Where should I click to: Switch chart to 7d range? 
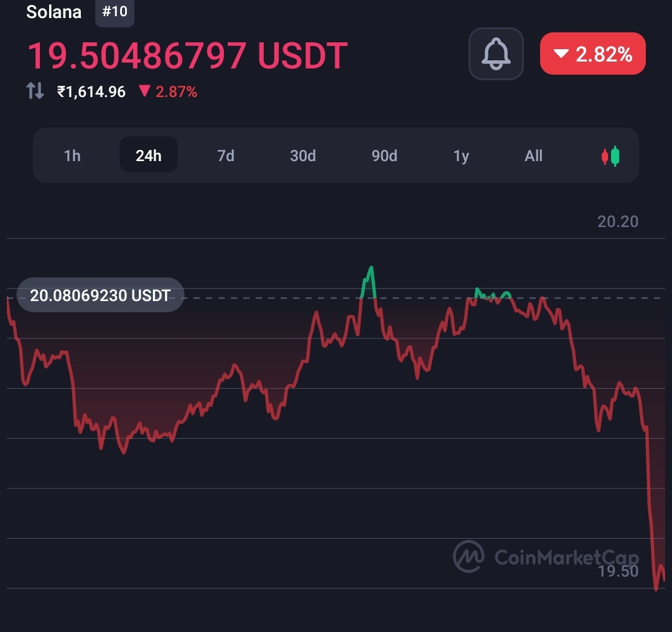tap(225, 155)
